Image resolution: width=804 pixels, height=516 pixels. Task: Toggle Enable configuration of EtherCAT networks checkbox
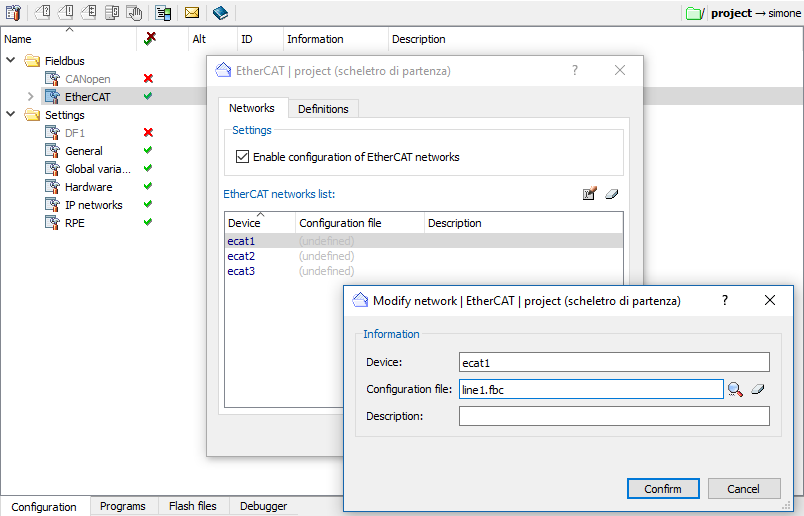[x=242, y=156]
